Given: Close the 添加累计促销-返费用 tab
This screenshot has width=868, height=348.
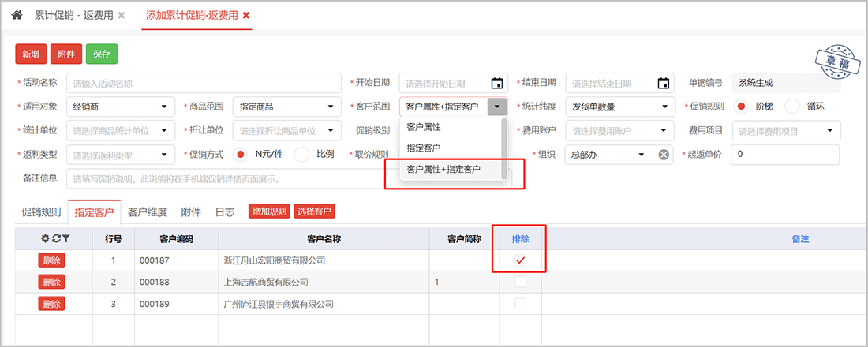Looking at the screenshot, I should pyautogui.click(x=246, y=15).
